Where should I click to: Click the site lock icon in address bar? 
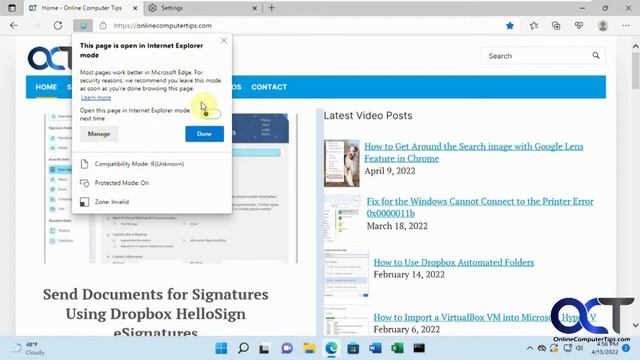[x=103, y=25]
